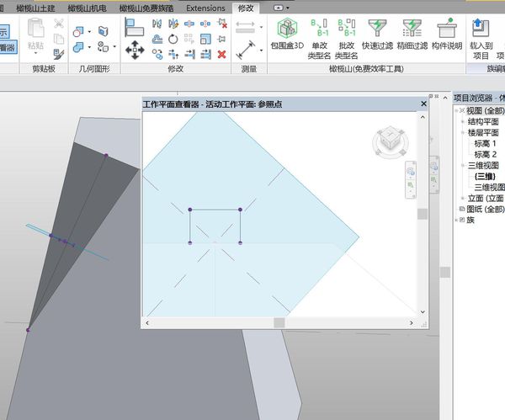Screen dimensions: 505x420
Task: Select 图纸 (全部) in project browser
Action: 486,209
